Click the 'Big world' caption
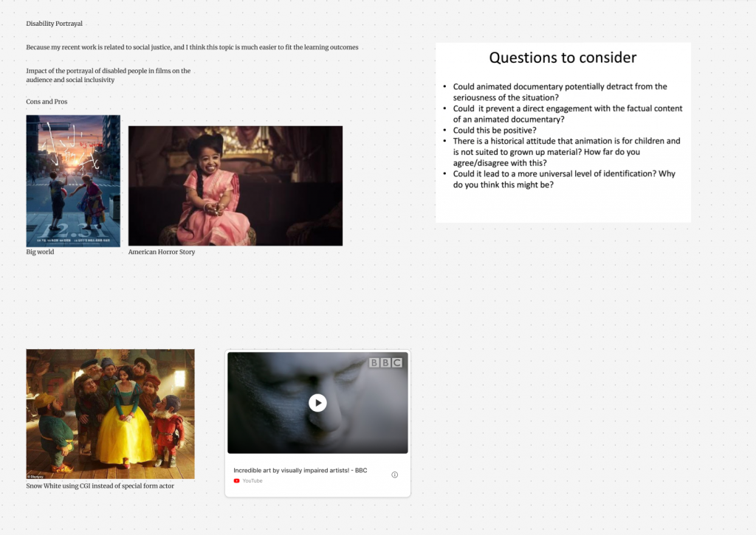The image size is (756, 535). tap(40, 252)
